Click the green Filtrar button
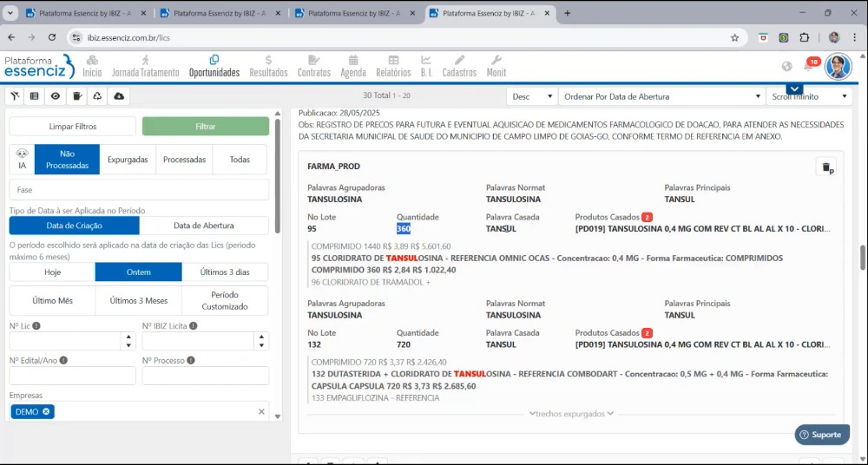This screenshot has height=465, width=868. pyautogui.click(x=206, y=127)
